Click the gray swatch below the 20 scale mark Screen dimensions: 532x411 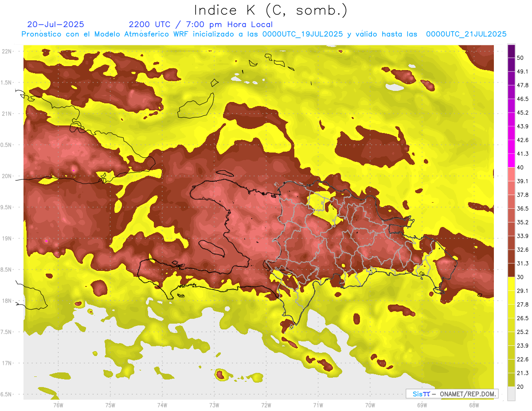[x=511, y=394]
